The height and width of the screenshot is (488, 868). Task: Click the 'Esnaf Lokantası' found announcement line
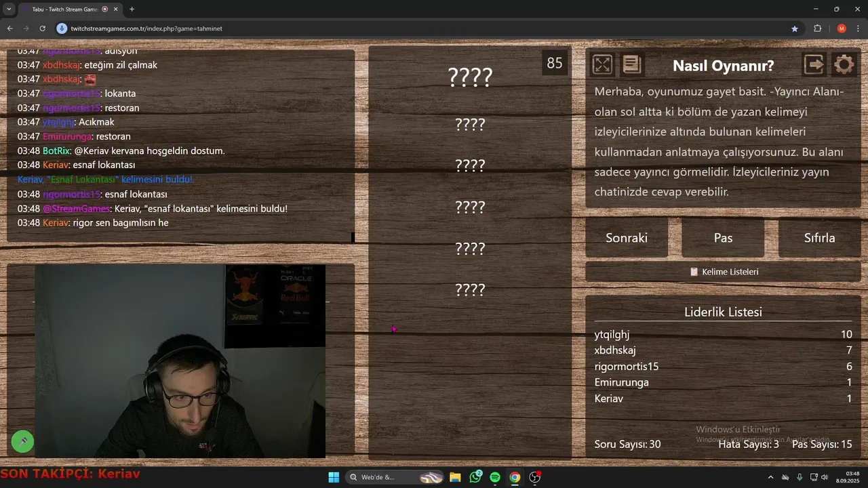pyautogui.click(x=105, y=180)
